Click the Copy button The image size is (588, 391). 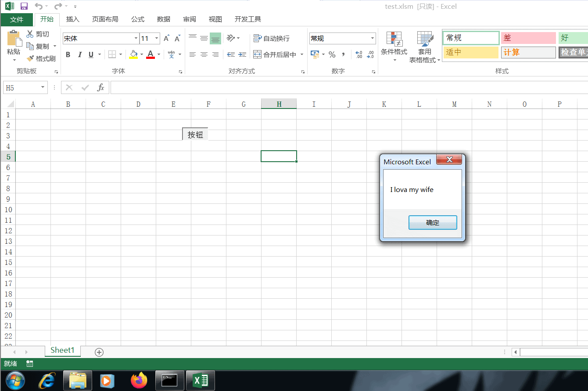tap(38, 46)
